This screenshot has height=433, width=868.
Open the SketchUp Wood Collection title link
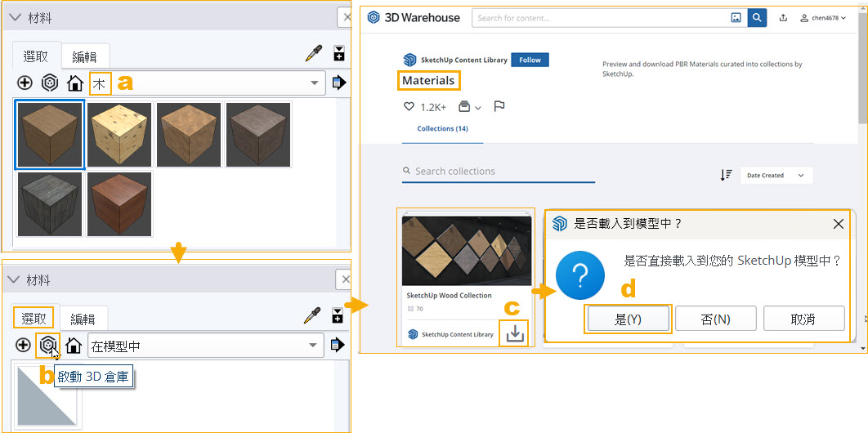click(x=449, y=295)
